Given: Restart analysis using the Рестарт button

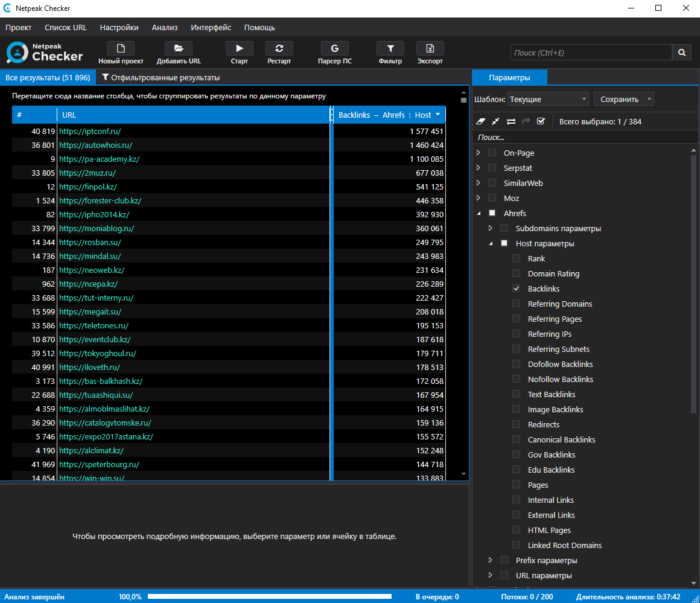Looking at the screenshot, I should pos(279,53).
